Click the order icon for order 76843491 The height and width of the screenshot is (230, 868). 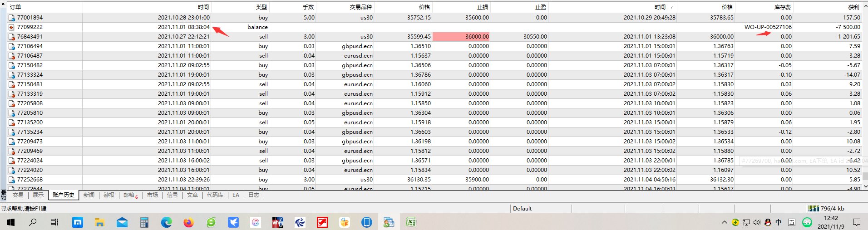click(x=12, y=37)
